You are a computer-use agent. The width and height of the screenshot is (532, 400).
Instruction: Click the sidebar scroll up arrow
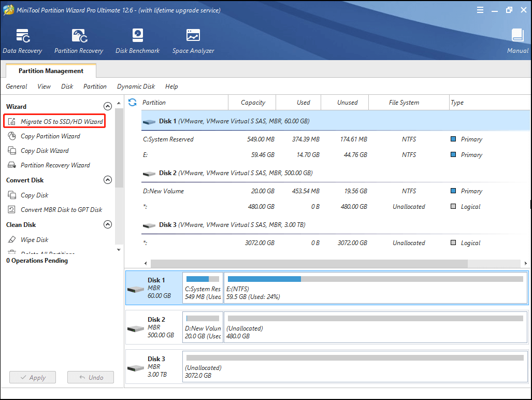point(119,103)
